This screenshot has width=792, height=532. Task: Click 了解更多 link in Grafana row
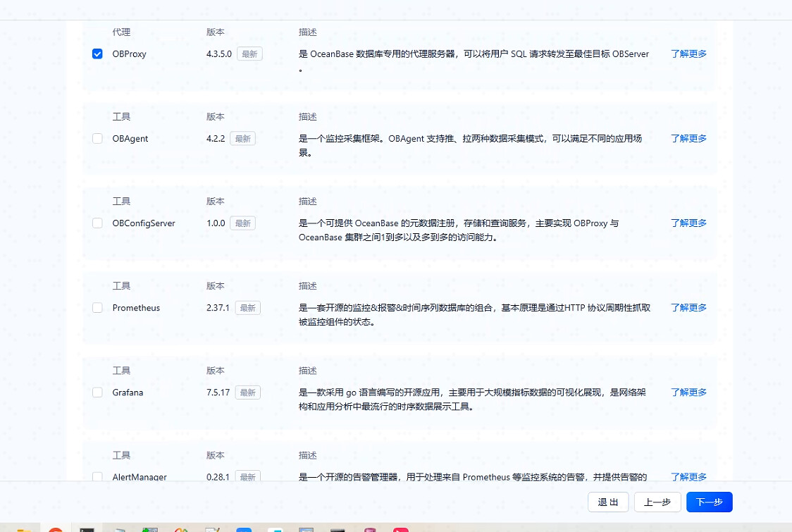point(688,392)
